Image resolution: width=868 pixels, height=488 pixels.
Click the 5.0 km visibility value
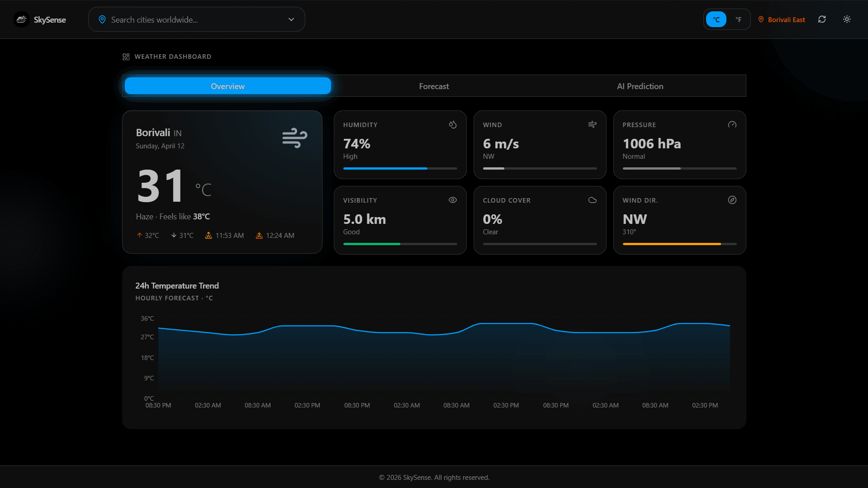coord(364,219)
